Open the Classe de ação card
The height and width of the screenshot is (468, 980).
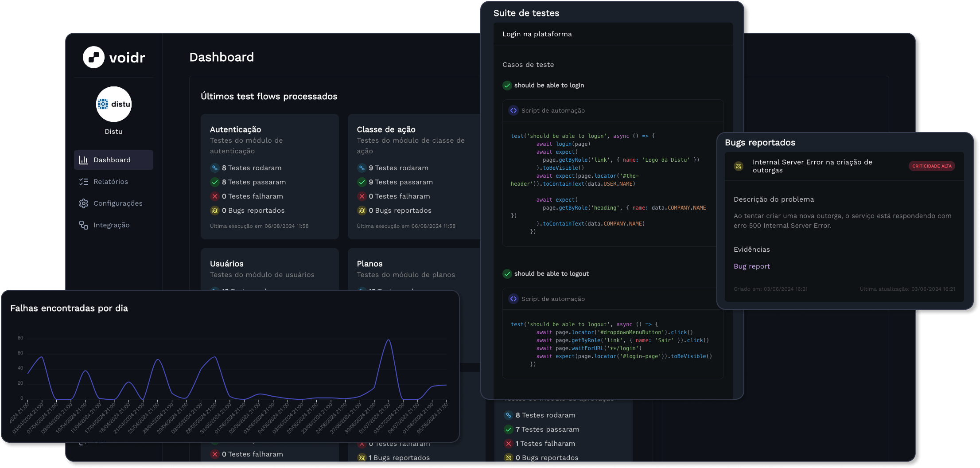pos(414,177)
